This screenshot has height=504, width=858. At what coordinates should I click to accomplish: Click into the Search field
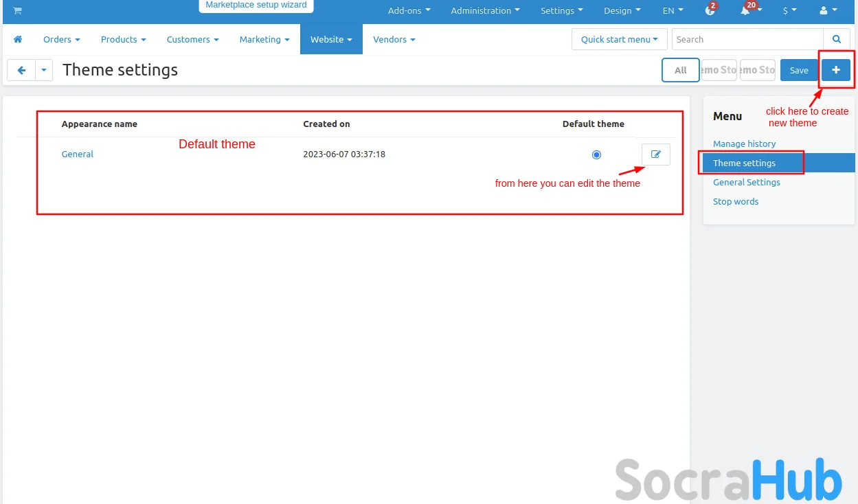(747, 39)
